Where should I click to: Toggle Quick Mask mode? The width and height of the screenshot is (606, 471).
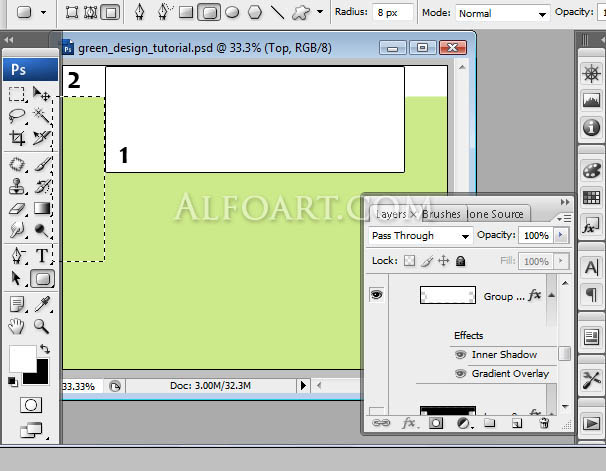coord(31,405)
